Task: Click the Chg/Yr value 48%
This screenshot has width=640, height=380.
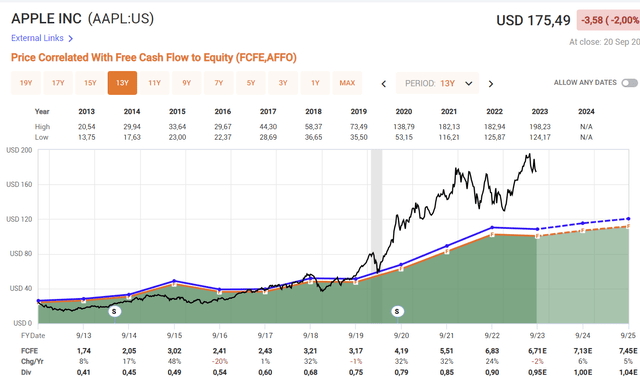Action: pos(174,362)
